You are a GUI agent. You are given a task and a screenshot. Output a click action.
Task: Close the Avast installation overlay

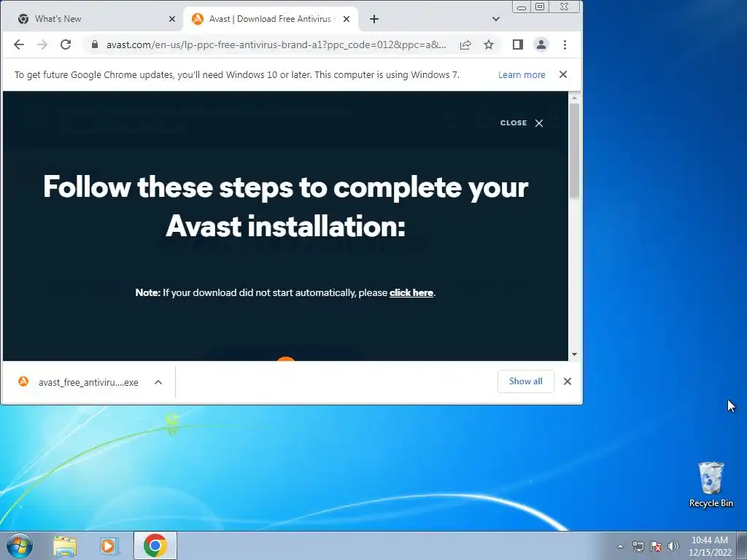click(x=522, y=122)
